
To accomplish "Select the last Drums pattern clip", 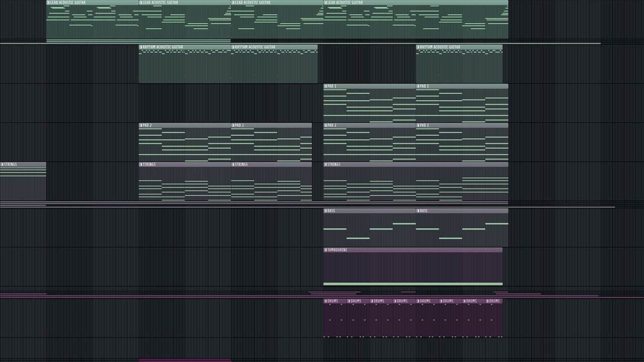I will click(494, 318).
